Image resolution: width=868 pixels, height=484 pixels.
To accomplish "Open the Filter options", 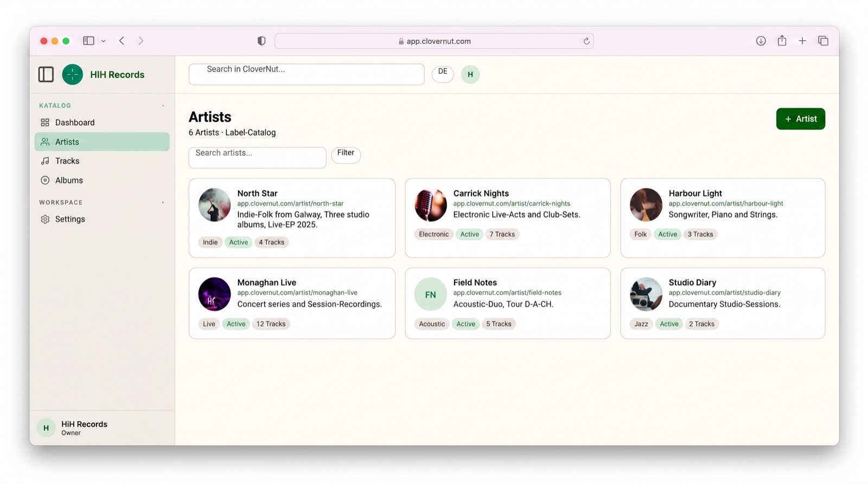I will [346, 155].
